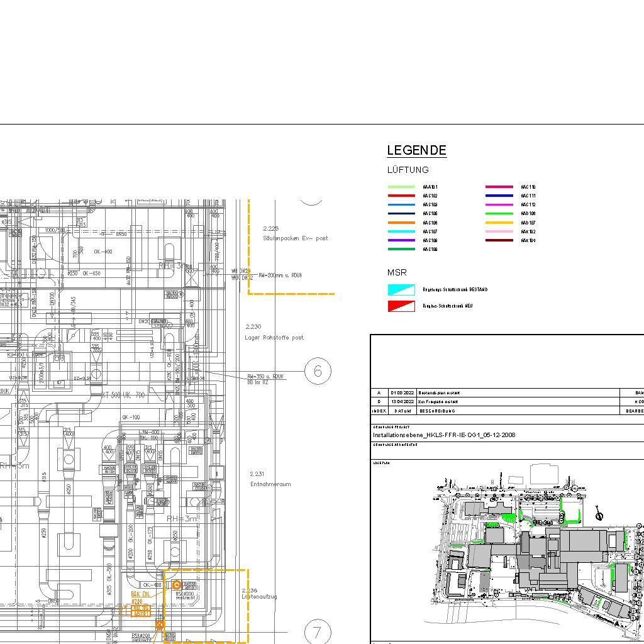Select the red NEU Schaltschrank legend symbol
The image size is (644, 644).
pos(401,306)
